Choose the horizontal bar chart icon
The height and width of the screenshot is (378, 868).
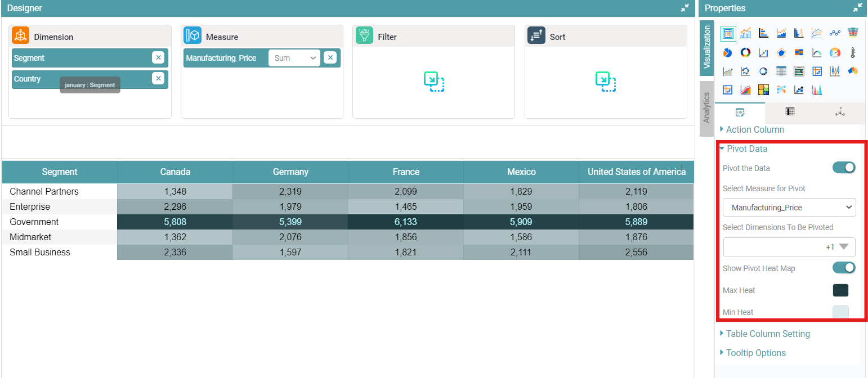tap(763, 33)
